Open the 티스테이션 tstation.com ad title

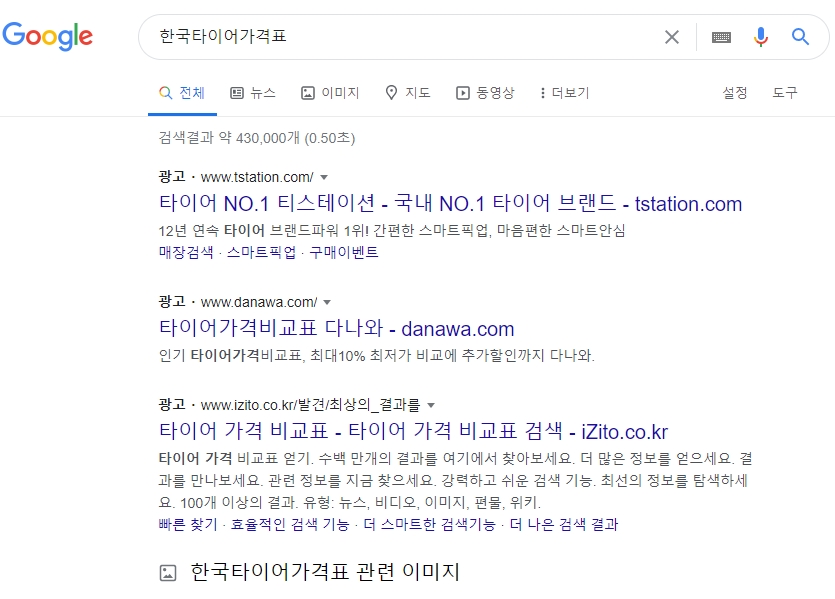(451, 203)
